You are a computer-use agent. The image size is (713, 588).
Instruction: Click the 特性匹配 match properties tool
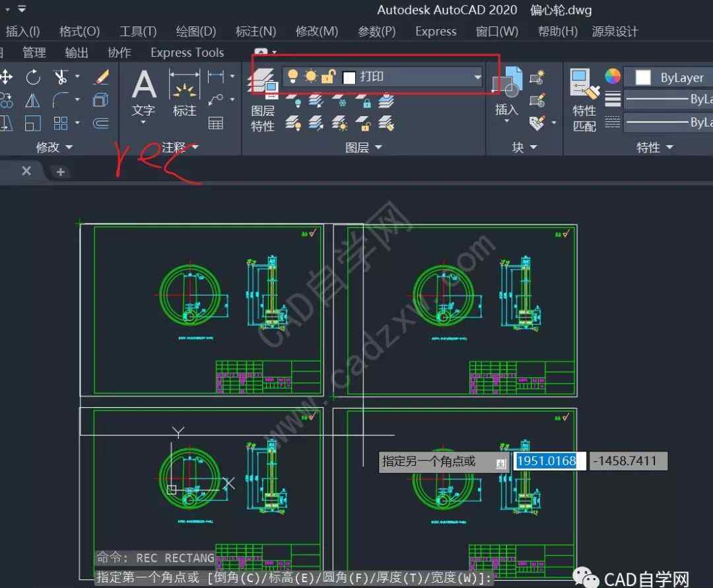(x=584, y=100)
